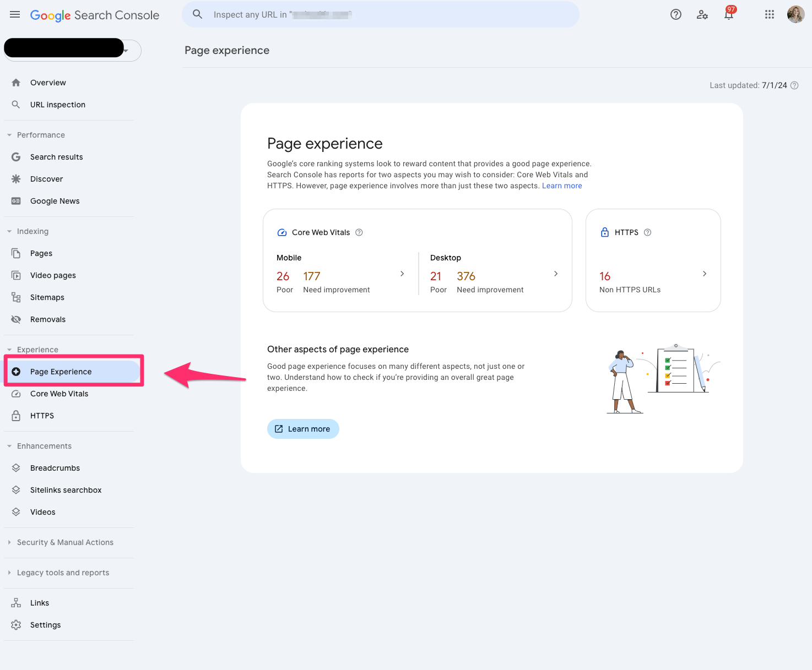Click the Google Search Console logo
Image resolution: width=812 pixels, height=670 pixels.
tap(95, 15)
